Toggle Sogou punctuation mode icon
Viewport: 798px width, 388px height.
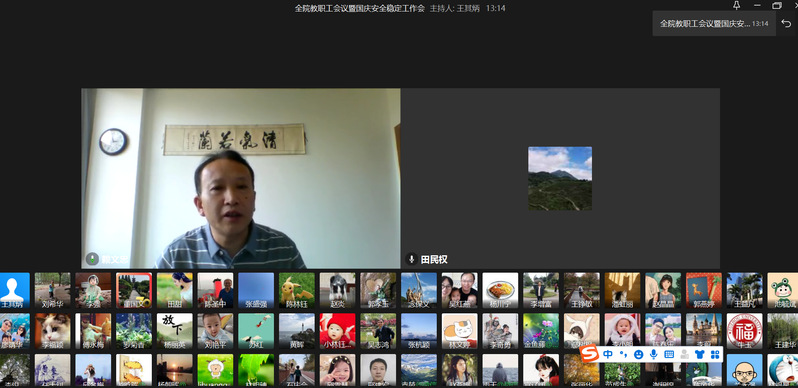pos(623,354)
